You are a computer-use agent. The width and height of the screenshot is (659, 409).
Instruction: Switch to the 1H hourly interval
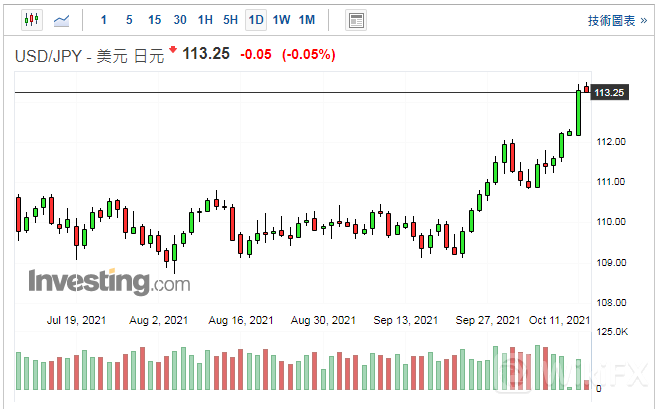point(205,20)
